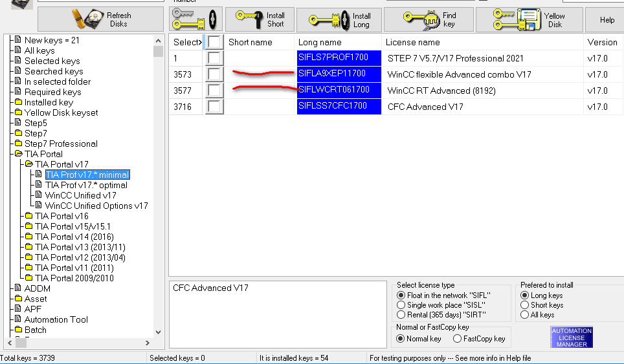Click the Refresh Disks button

click(101, 19)
